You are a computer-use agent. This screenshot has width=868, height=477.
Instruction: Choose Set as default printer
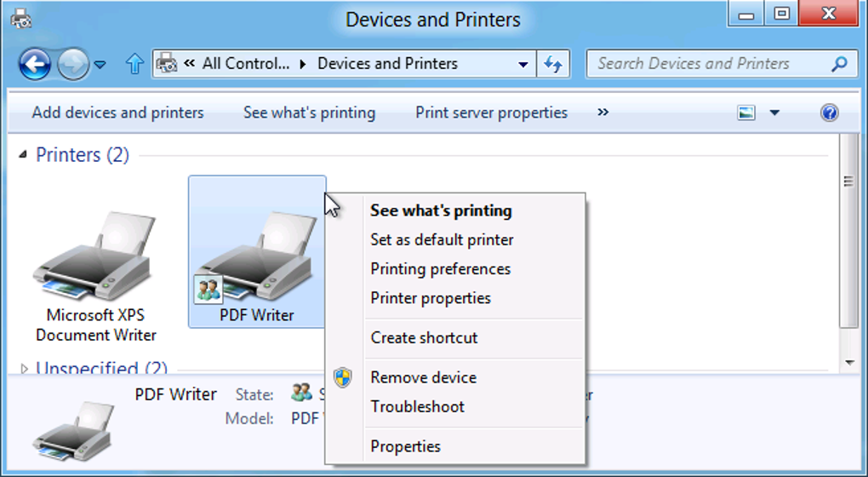[x=442, y=240]
